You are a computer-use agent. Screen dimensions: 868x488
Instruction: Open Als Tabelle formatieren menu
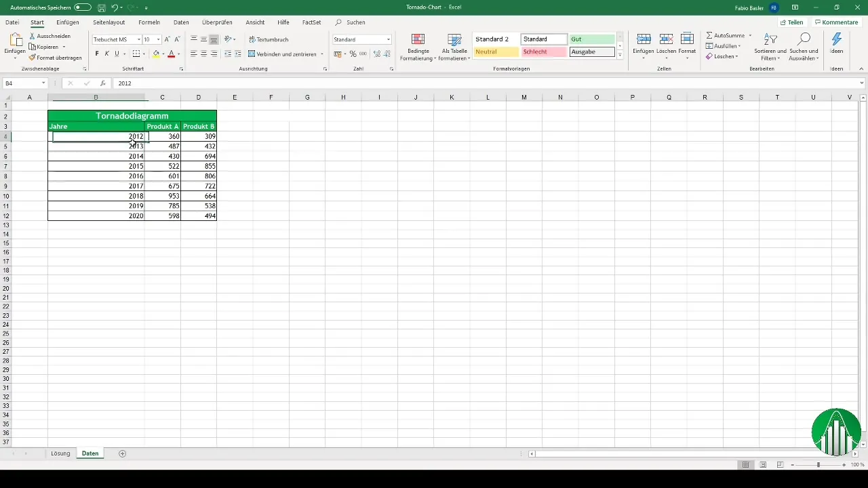click(x=454, y=47)
